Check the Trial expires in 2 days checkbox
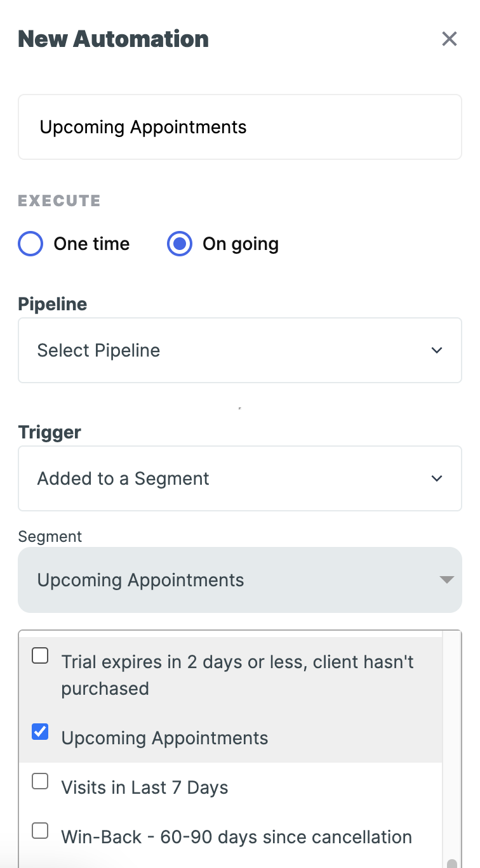 (x=40, y=656)
